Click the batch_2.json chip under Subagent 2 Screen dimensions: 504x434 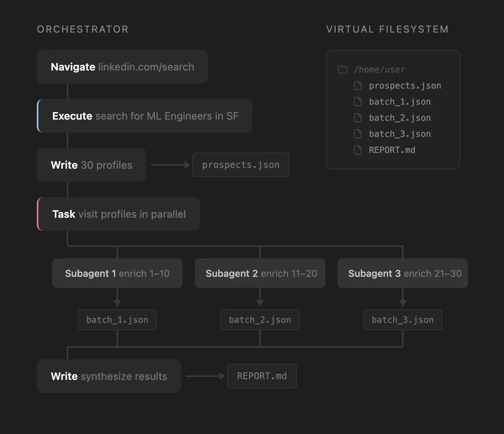260,320
